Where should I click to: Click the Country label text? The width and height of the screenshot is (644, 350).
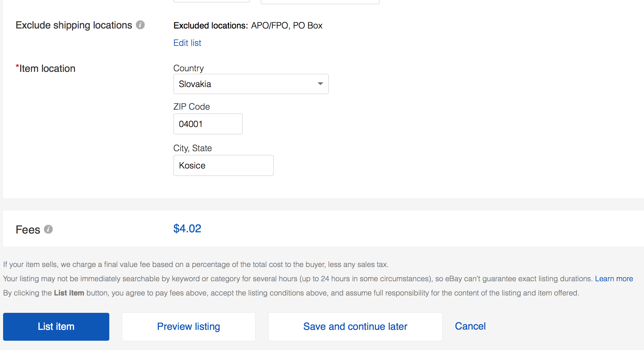pyautogui.click(x=188, y=68)
